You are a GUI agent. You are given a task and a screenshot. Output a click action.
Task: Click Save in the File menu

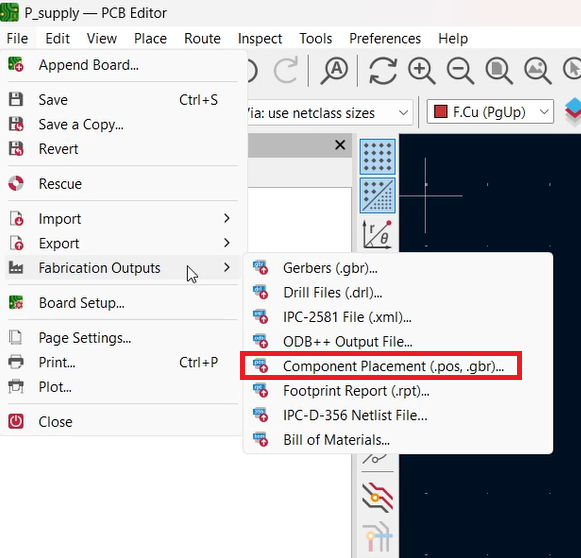(123, 100)
